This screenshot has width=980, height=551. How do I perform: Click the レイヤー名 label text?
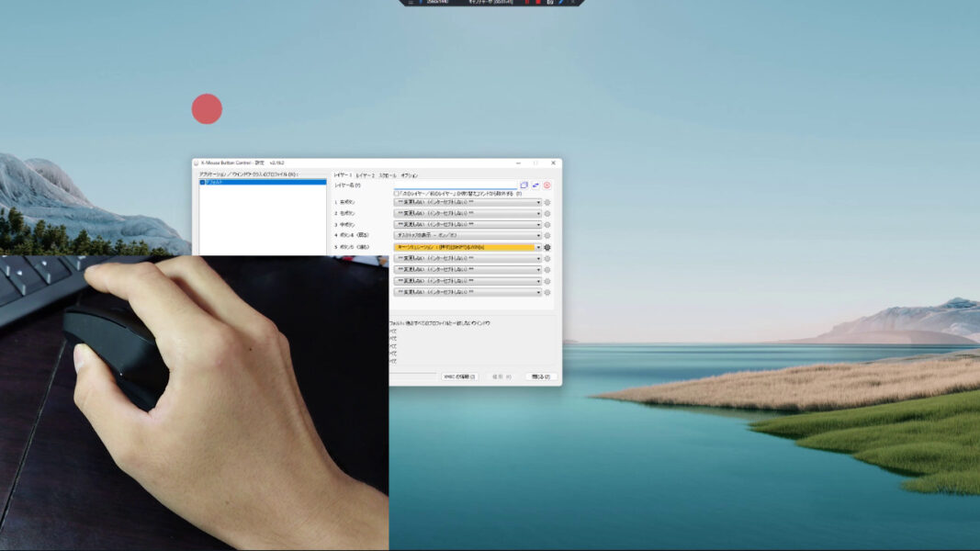click(x=347, y=186)
